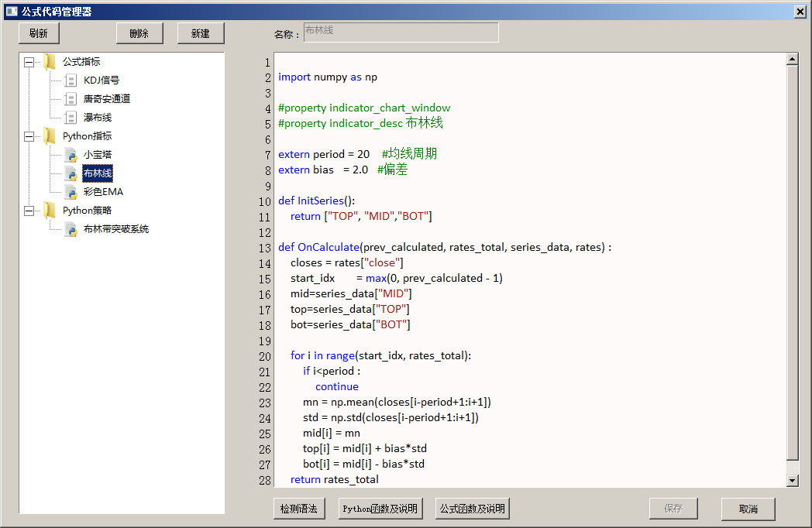Close the 公式代码管理器 window
This screenshot has width=812, height=528.
tap(800, 12)
